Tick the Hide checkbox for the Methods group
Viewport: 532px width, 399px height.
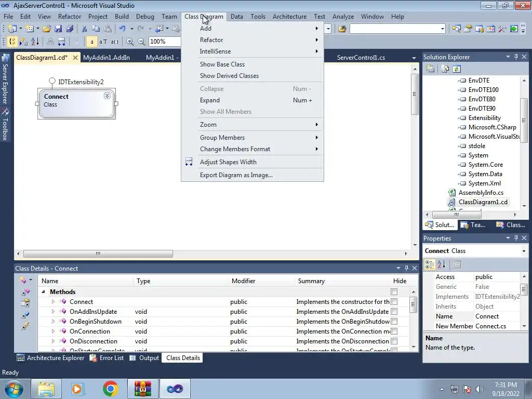[394, 292]
